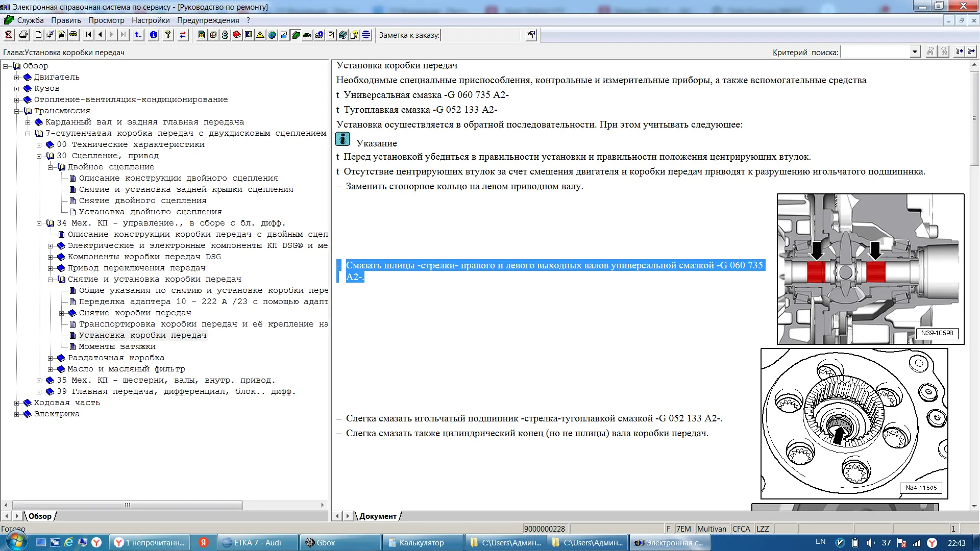The height and width of the screenshot is (551, 980).
Task: Expand the Двигатель tree node
Action: click(17, 78)
